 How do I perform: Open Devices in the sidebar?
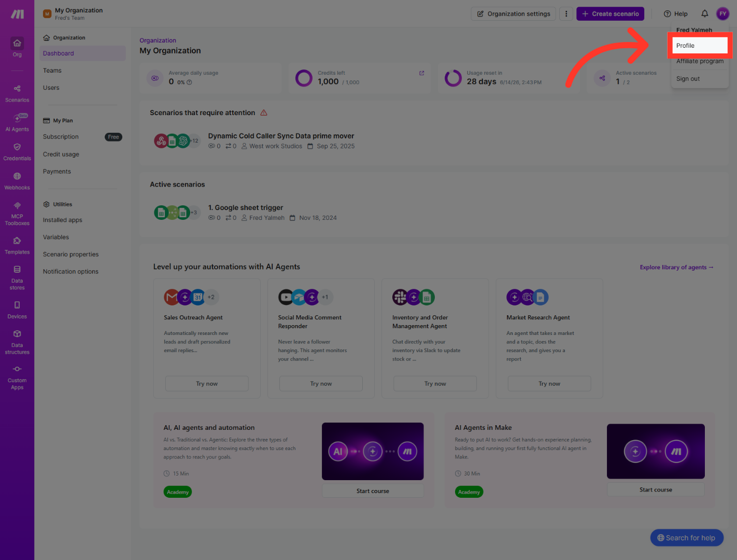pos(17,310)
